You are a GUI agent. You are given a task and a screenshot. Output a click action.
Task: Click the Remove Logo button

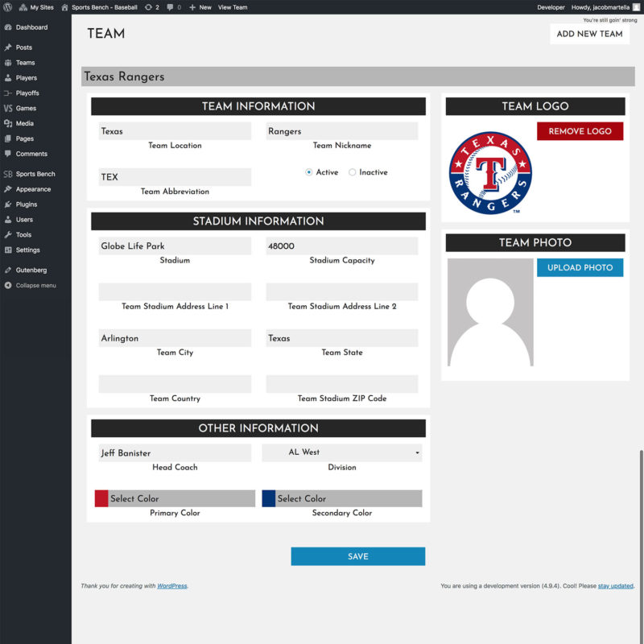point(580,131)
